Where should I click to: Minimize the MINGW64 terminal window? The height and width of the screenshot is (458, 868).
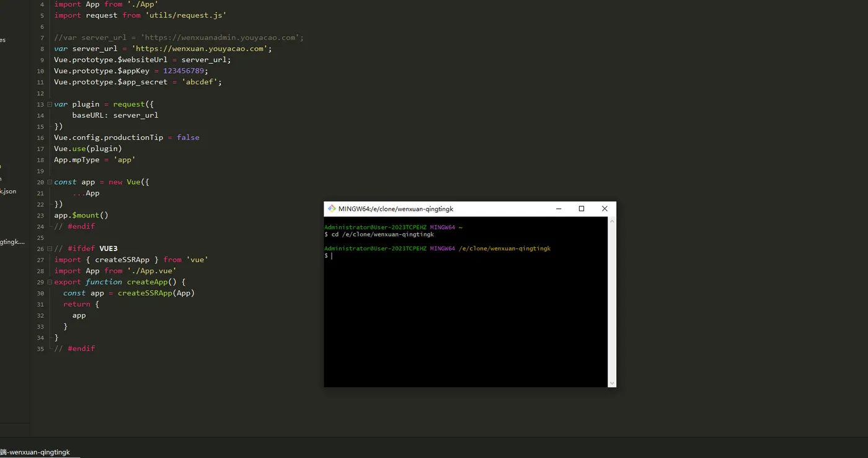pos(559,209)
